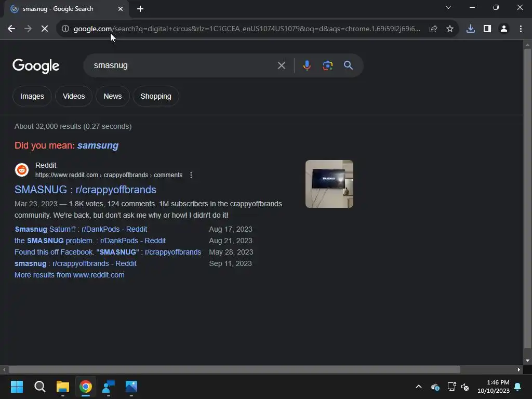
Task: Search by image with Google Lens
Action: [328, 65]
